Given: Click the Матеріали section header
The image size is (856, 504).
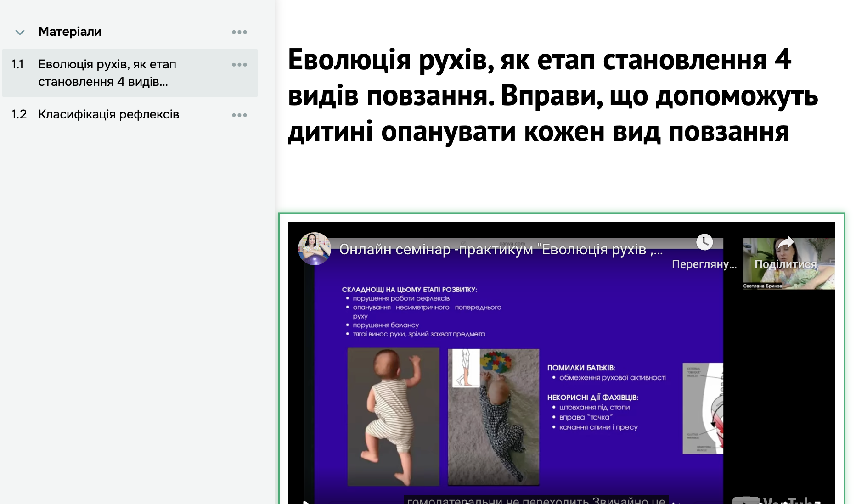Looking at the screenshot, I should click(x=70, y=32).
